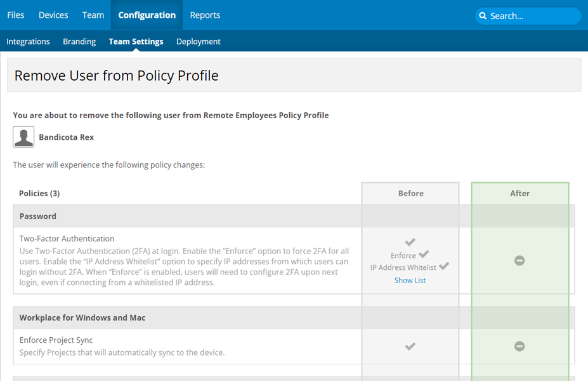This screenshot has width=588, height=381.
Task: Click the Two-Factor Authentication After minus icon
Action: click(519, 260)
